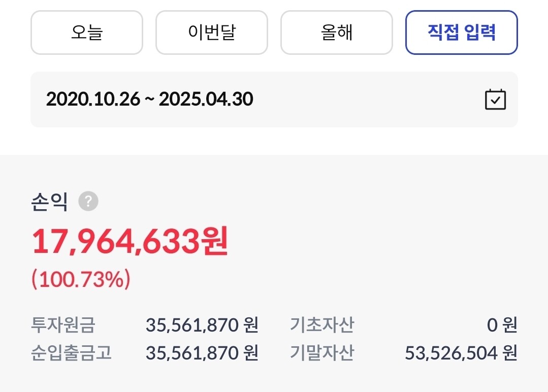Tap the 기말자산 label

321,353
